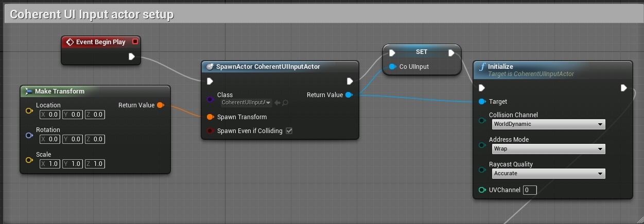
Task: Click the SpawnActor node icon
Action: (210, 67)
